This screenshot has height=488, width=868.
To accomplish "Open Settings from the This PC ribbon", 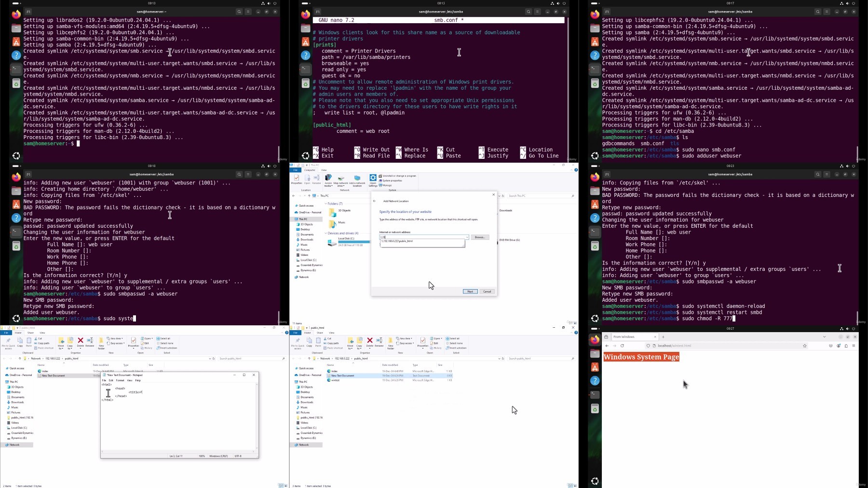I will pyautogui.click(x=373, y=181).
